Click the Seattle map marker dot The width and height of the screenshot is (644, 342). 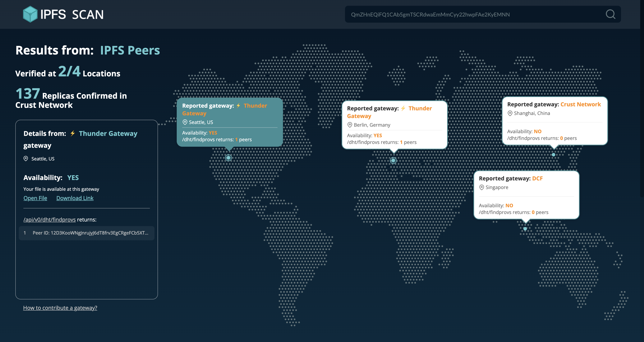(228, 158)
